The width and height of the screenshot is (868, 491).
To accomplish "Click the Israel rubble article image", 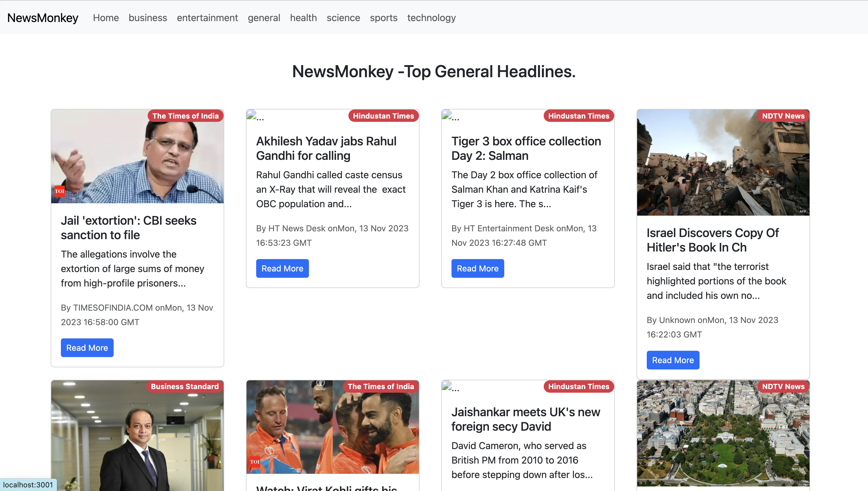I will coord(723,162).
